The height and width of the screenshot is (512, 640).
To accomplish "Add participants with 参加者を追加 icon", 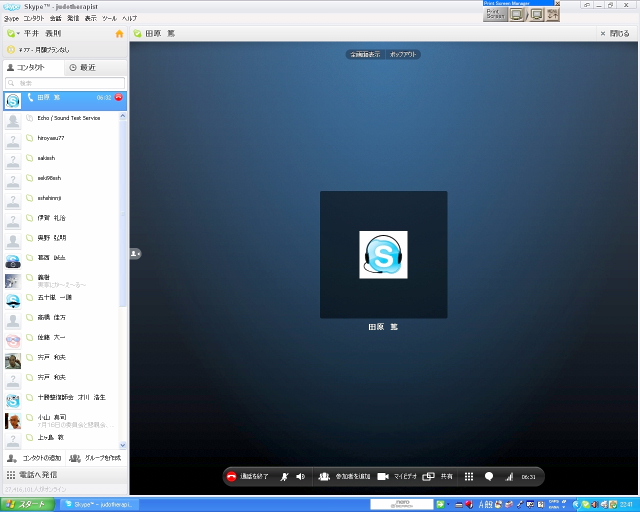I will 324,477.
